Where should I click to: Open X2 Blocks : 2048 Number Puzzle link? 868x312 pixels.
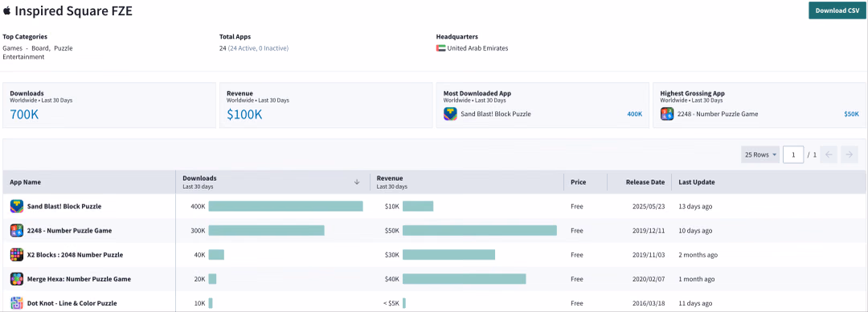[x=76, y=255]
